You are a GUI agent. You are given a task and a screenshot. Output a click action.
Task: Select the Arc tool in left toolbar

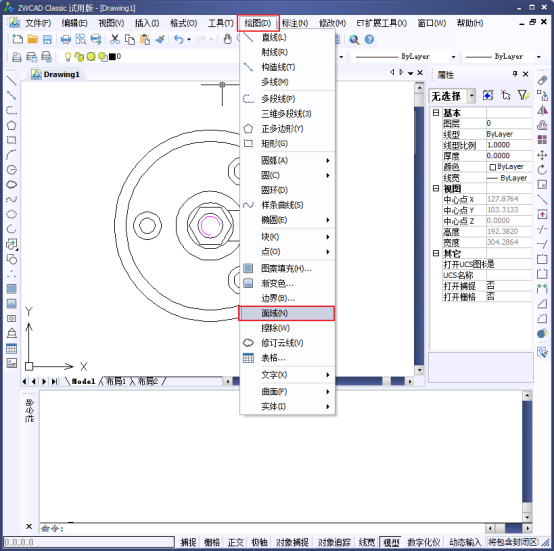(11, 155)
